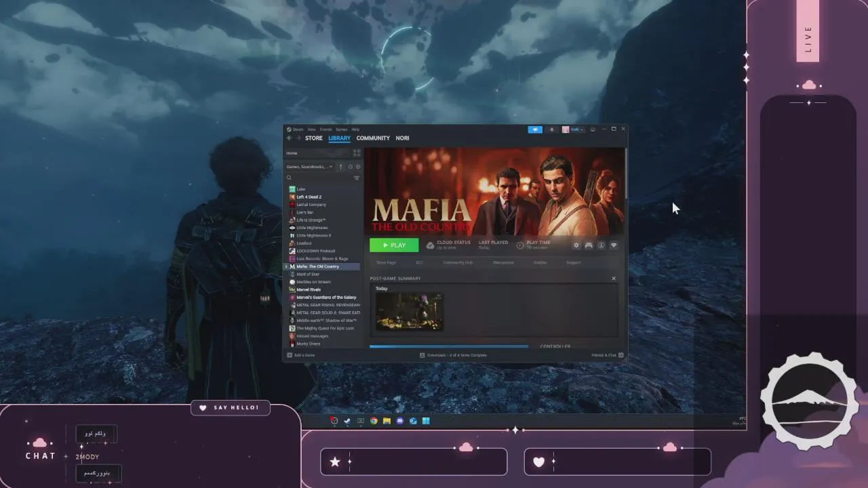Open the Games menu
This screenshot has height=488, width=868.
tap(342, 129)
